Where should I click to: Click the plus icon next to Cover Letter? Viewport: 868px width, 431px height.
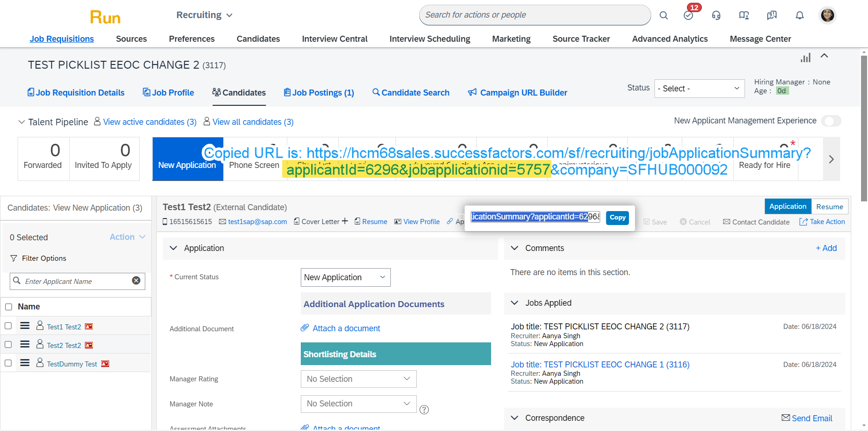coord(345,221)
